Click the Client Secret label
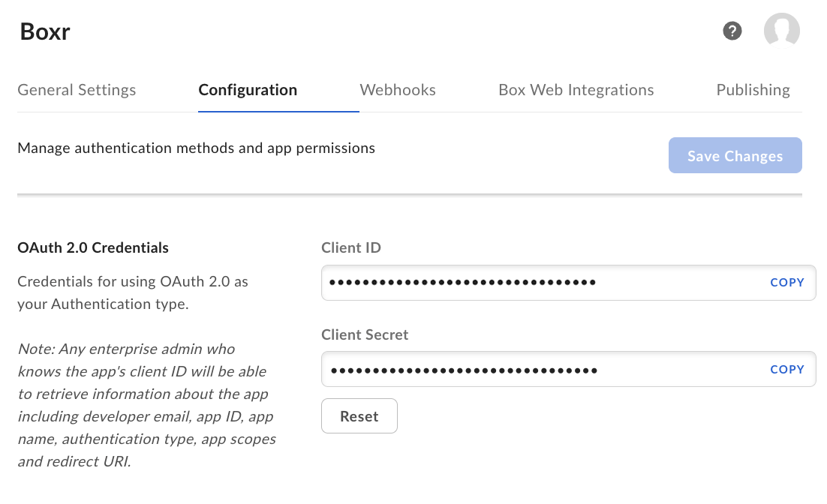This screenshot has height=504, width=827. 365,334
